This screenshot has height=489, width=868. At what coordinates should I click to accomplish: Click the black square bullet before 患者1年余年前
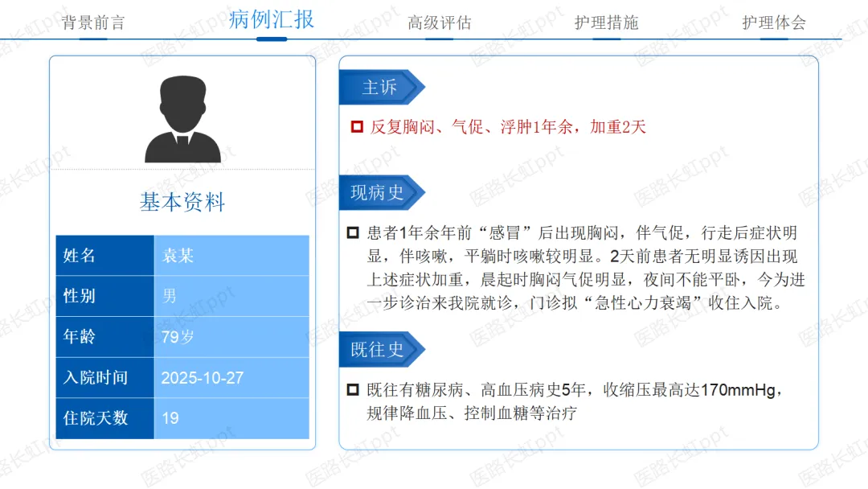pos(353,232)
